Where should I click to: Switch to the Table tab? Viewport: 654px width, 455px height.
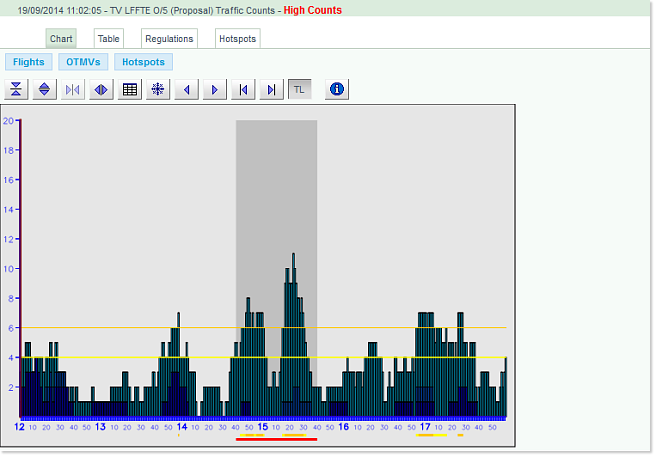coord(108,39)
